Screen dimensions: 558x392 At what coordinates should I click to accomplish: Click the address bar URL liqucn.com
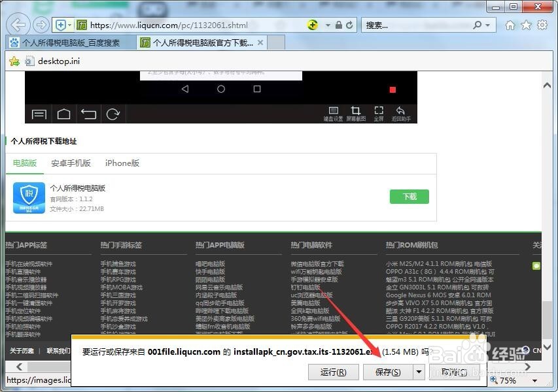tap(169, 25)
